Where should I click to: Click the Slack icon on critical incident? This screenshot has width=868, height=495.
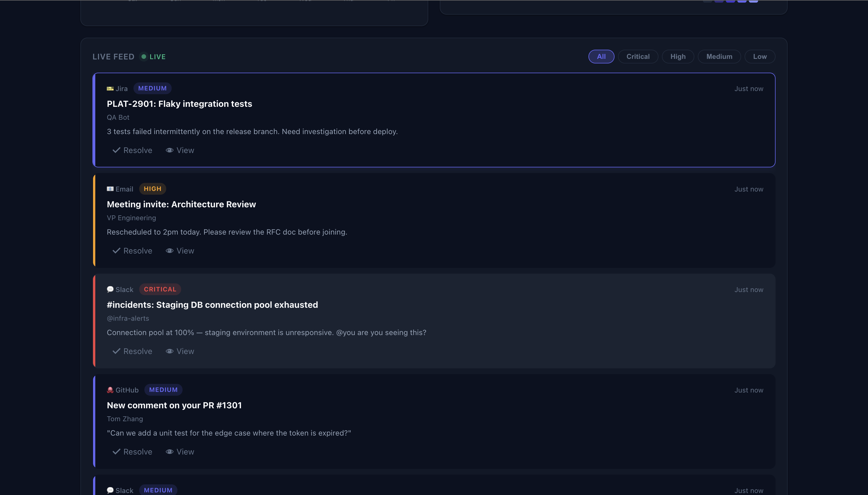pyautogui.click(x=110, y=290)
